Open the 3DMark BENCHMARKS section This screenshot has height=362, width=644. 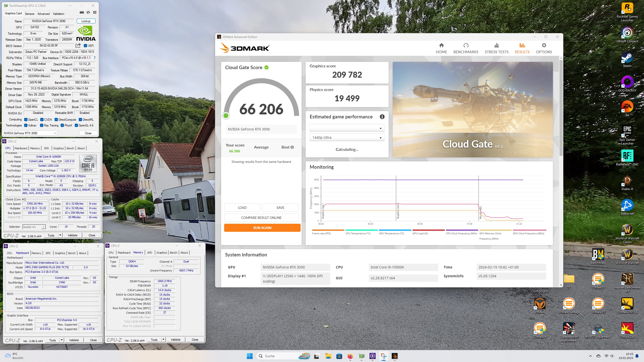click(466, 49)
